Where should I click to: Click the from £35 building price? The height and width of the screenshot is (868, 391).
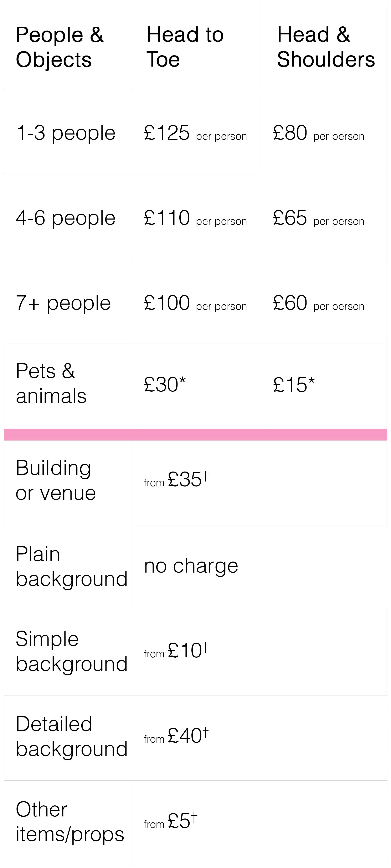click(176, 479)
